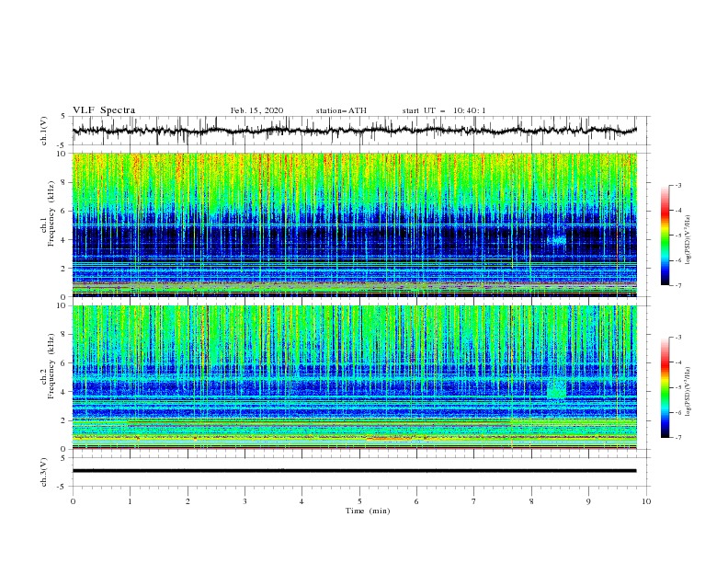Click the time axis tick label "5"

[359, 501]
